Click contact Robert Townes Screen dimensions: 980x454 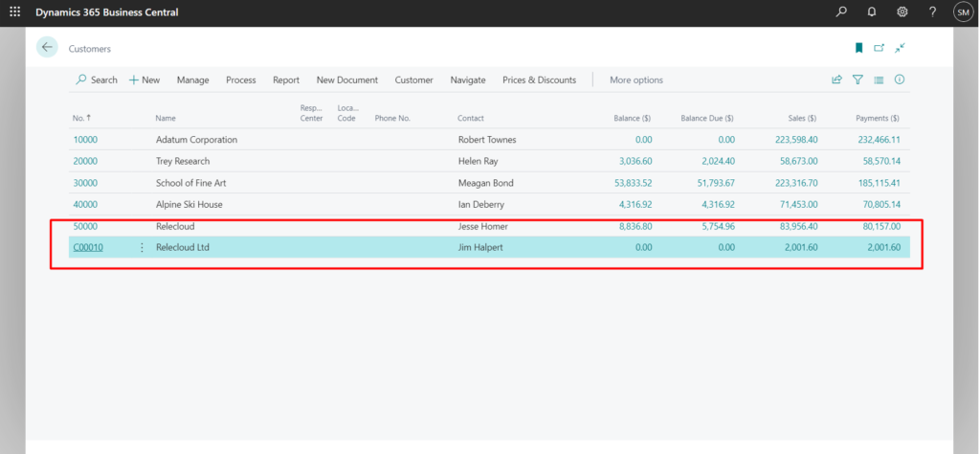pos(487,140)
